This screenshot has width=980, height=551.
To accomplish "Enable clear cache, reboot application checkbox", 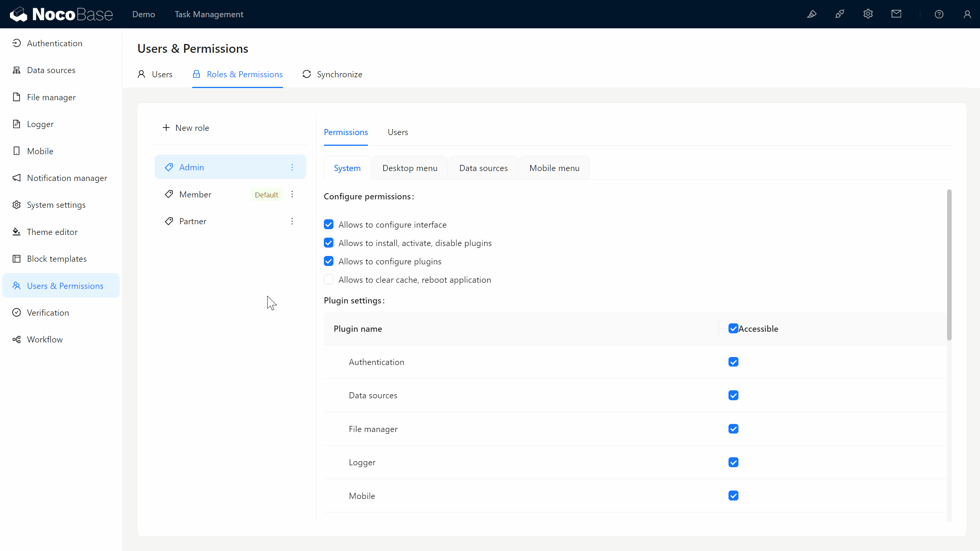I will click(x=328, y=280).
